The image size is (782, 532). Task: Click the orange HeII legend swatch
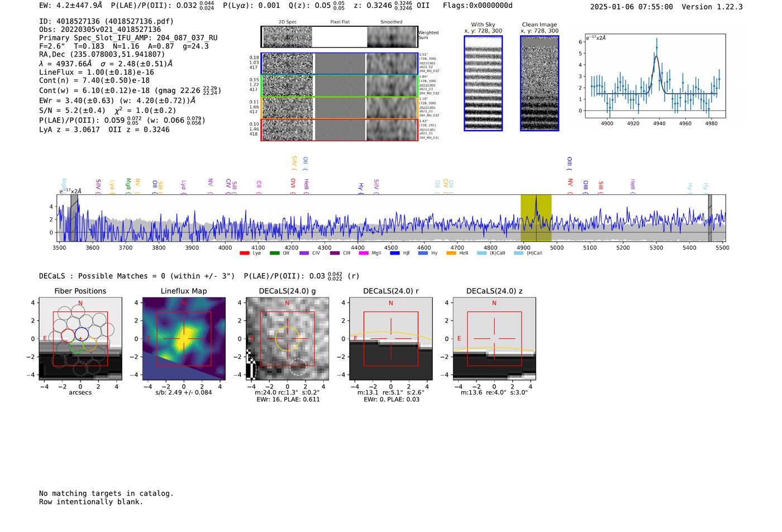[451, 253]
